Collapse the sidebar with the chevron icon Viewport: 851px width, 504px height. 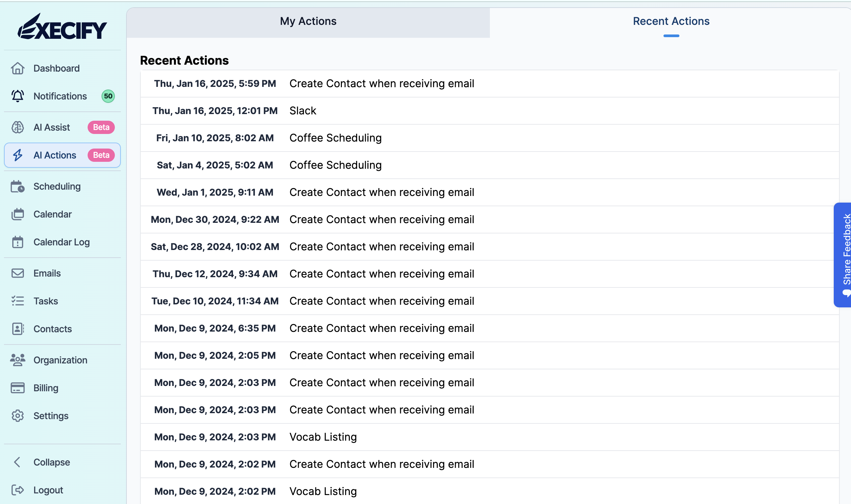(x=17, y=462)
